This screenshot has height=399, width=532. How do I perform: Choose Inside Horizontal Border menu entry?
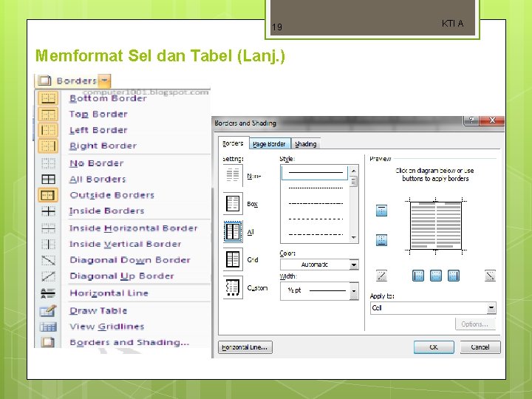(x=133, y=228)
